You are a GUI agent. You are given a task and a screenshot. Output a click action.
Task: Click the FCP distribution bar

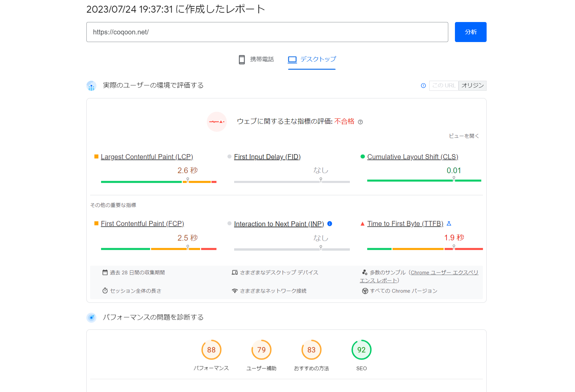tap(159, 249)
